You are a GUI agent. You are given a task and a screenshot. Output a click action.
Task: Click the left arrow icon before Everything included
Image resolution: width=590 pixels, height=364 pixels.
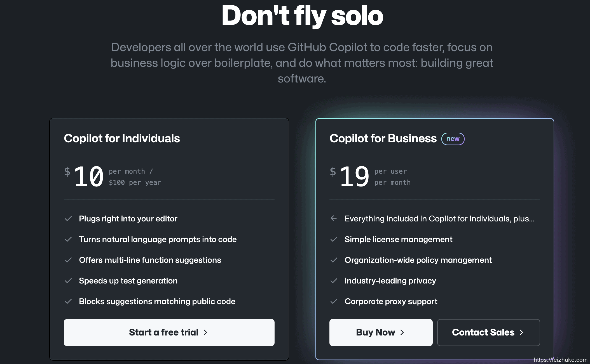pyautogui.click(x=334, y=218)
